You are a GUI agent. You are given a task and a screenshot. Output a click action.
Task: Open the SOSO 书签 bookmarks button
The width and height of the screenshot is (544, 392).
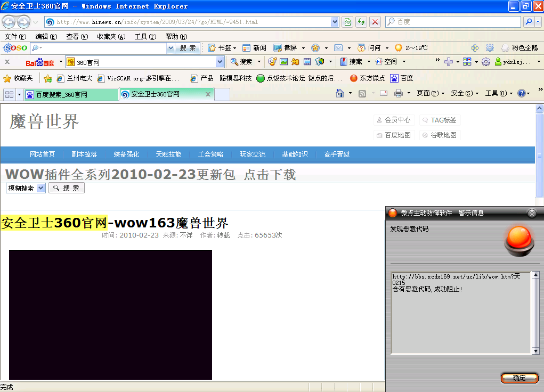[221, 48]
